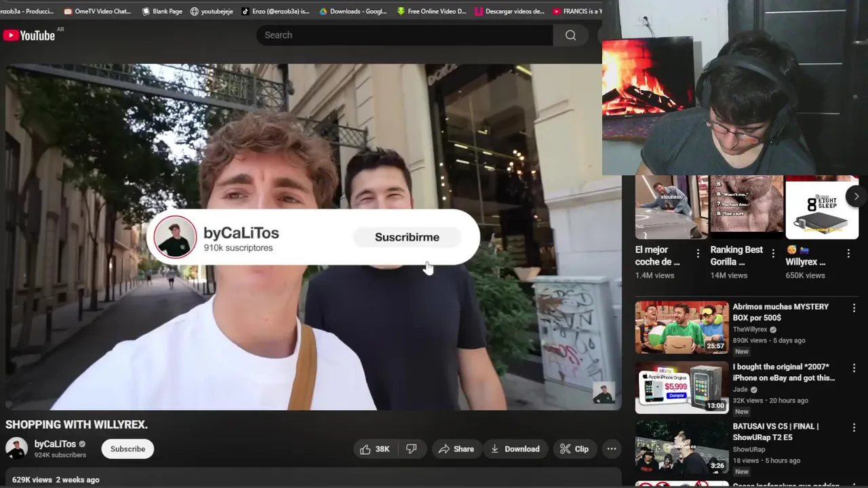Like the video with 38K likes
868x488 pixels.
coord(374,449)
